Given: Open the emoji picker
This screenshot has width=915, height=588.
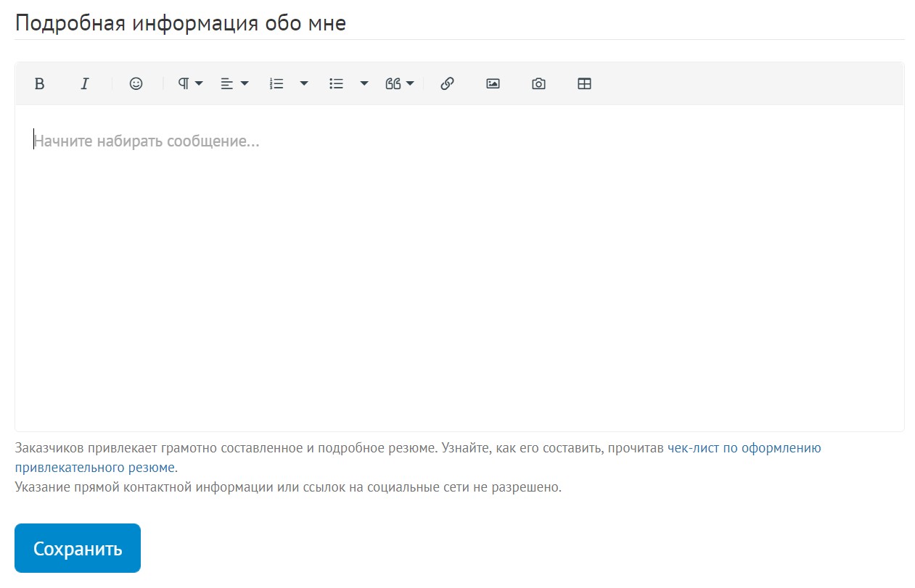Looking at the screenshot, I should point(136,83).
